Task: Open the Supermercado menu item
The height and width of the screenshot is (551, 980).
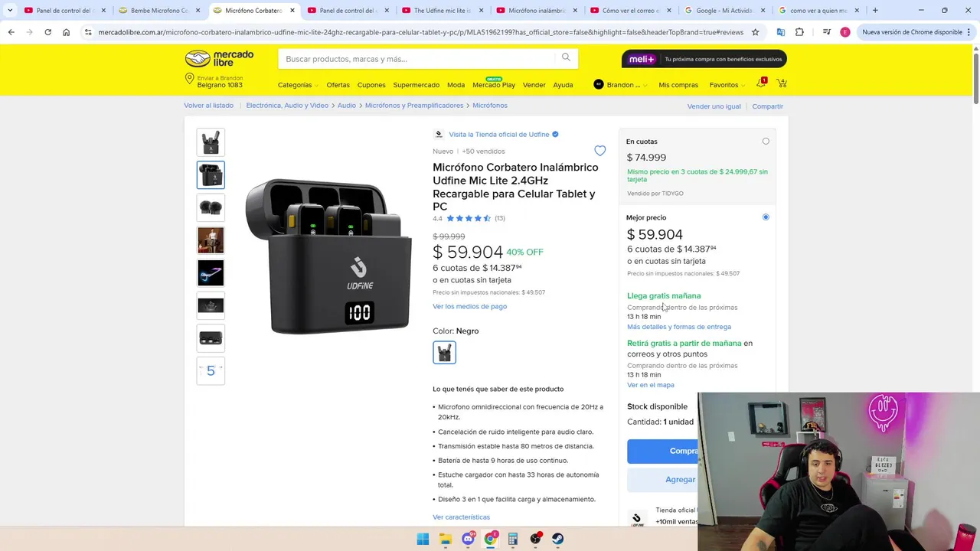Action: (x=416, y=85)
